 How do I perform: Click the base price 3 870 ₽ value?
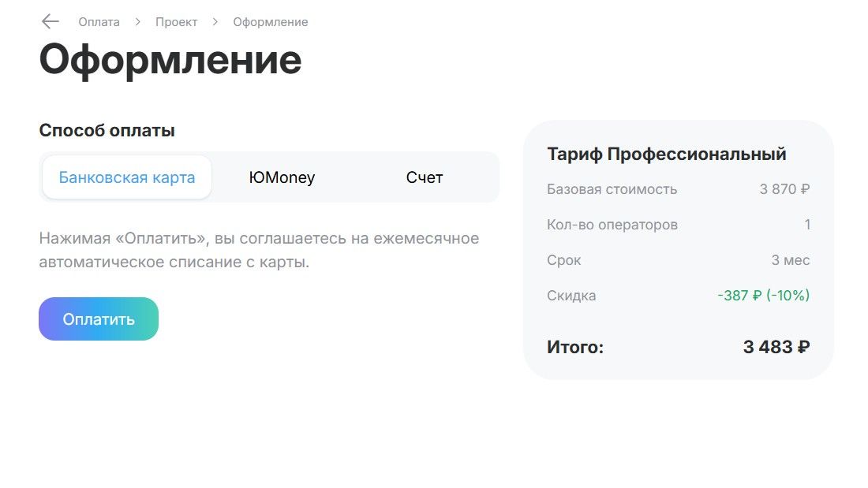784,189
